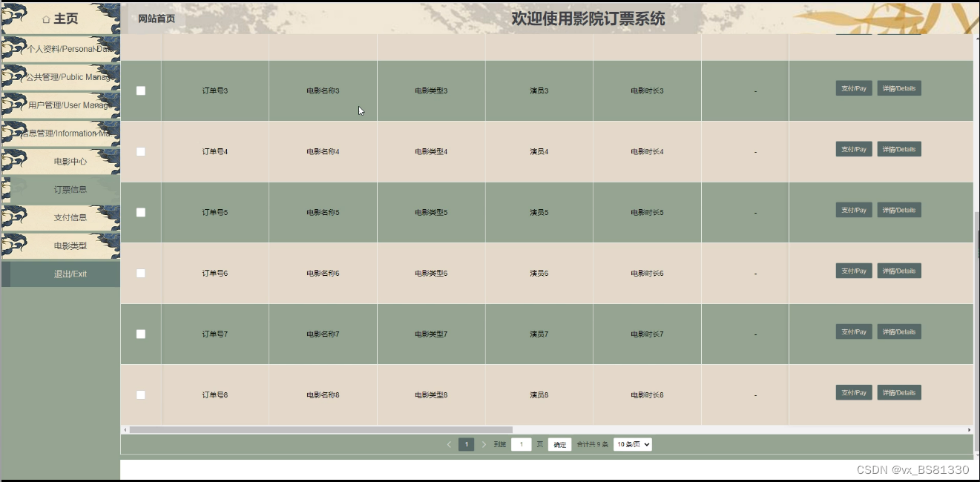Click the 电影时长6 cell

tap(647, 273)
